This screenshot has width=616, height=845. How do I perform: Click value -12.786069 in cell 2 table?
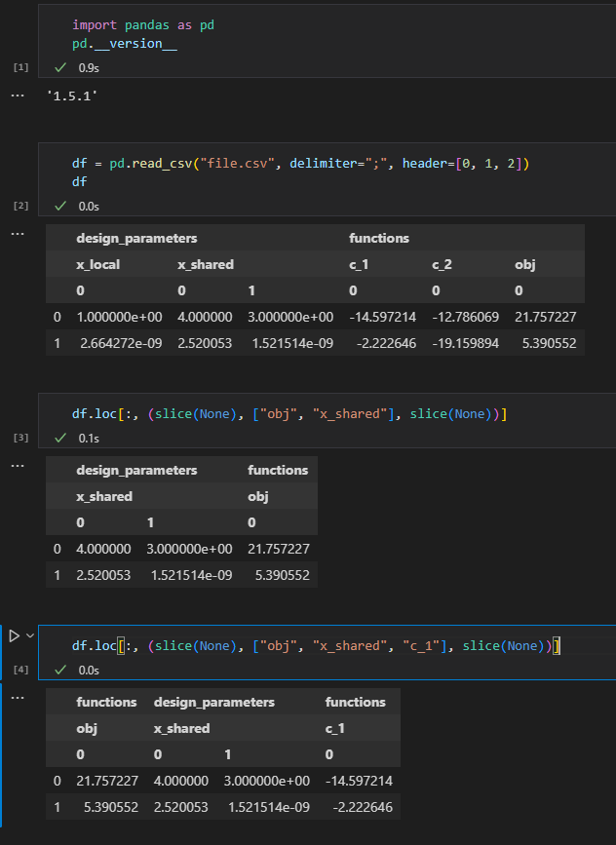(x=465, y=317)
